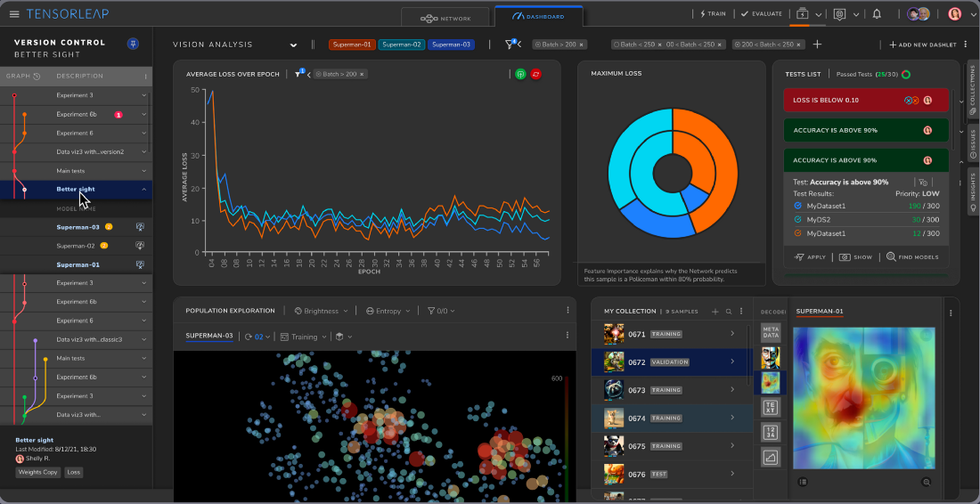980x504 pixels.
Task: Click the Find Models button
Action: coord(912,256)
